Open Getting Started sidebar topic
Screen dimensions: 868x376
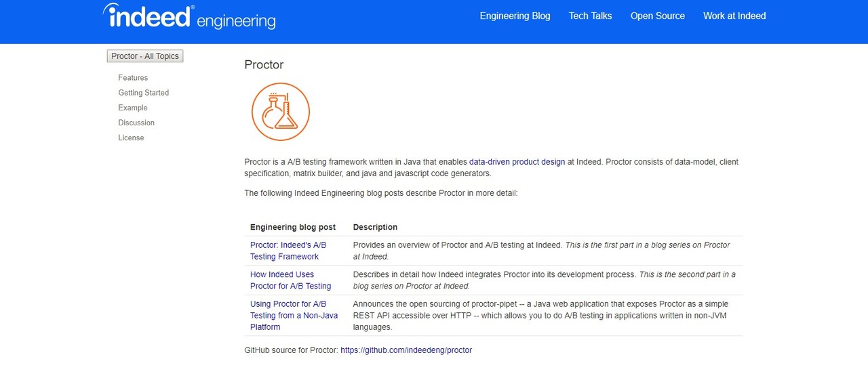click(x=143, y=93)
